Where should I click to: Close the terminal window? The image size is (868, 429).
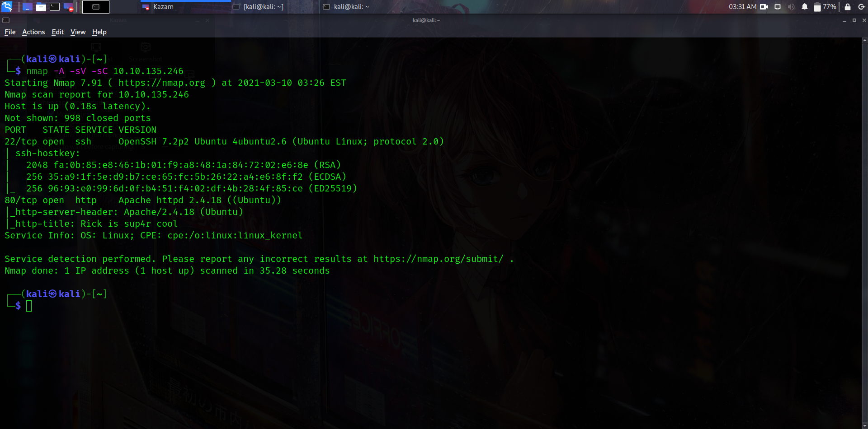(864, 20)
